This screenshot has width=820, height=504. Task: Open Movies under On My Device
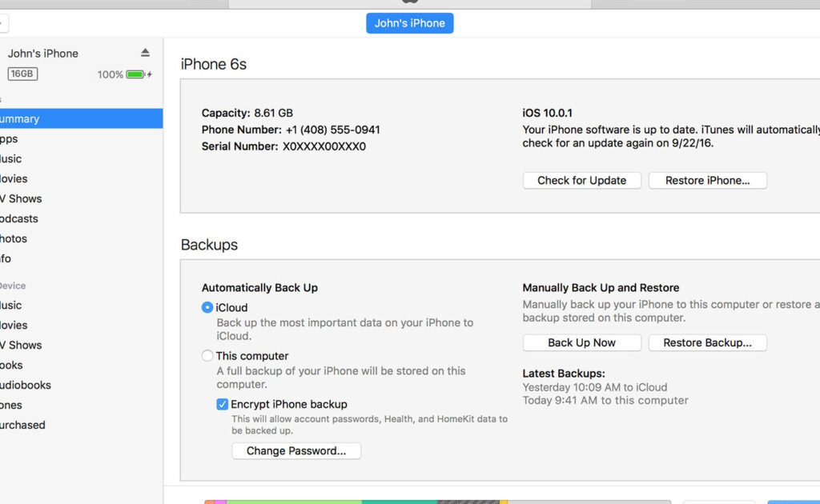point(81,325)
